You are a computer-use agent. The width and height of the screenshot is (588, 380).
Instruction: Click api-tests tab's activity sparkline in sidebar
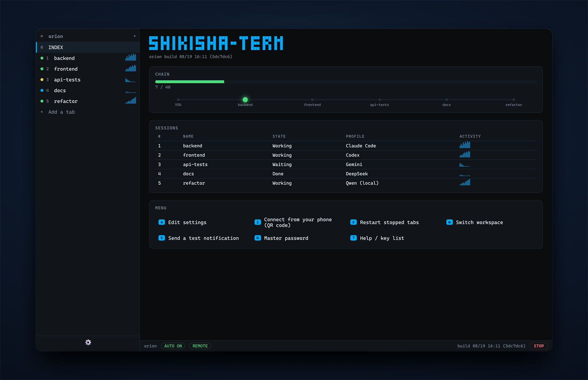pos(131,80)
